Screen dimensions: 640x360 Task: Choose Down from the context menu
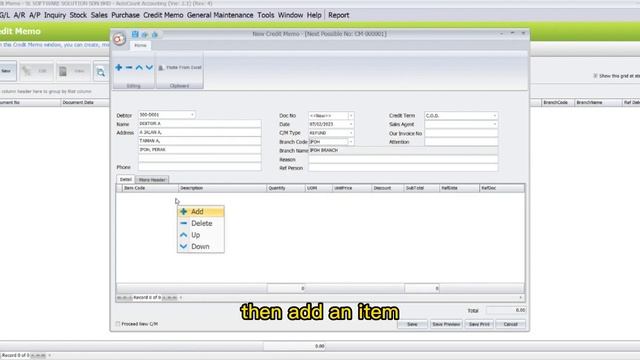point(200,247)
